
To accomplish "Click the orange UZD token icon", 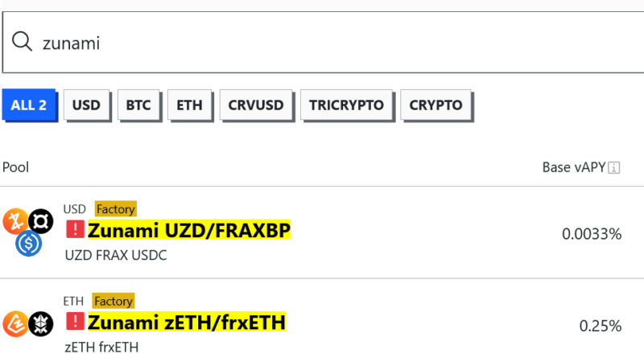I will pos(14,220).
